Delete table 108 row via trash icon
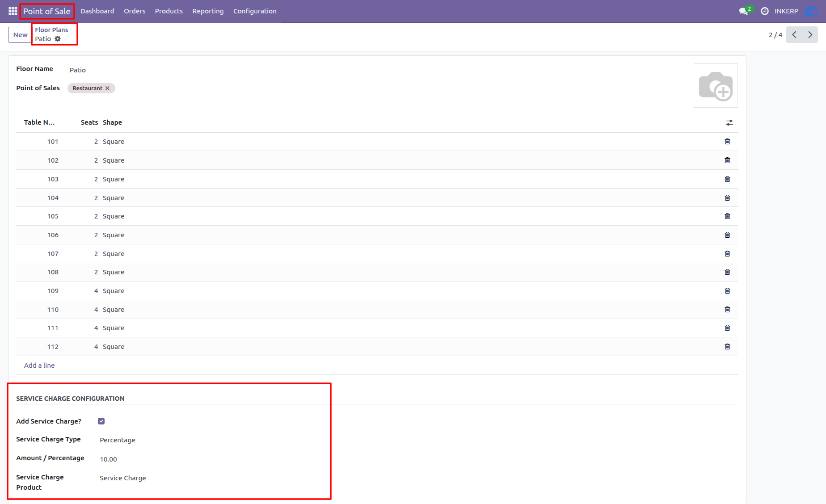Viewport: 826px width, 504px height. (727, 272)
